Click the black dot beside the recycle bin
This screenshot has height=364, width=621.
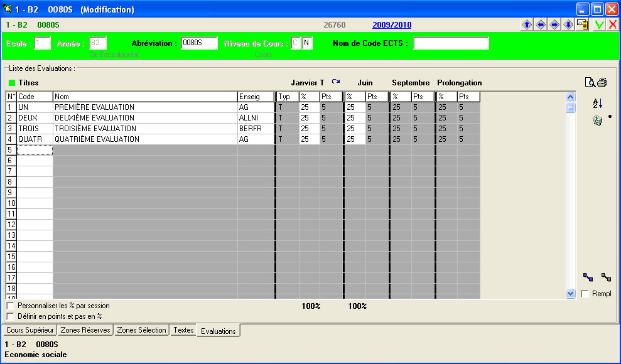[x=610, y=116]
